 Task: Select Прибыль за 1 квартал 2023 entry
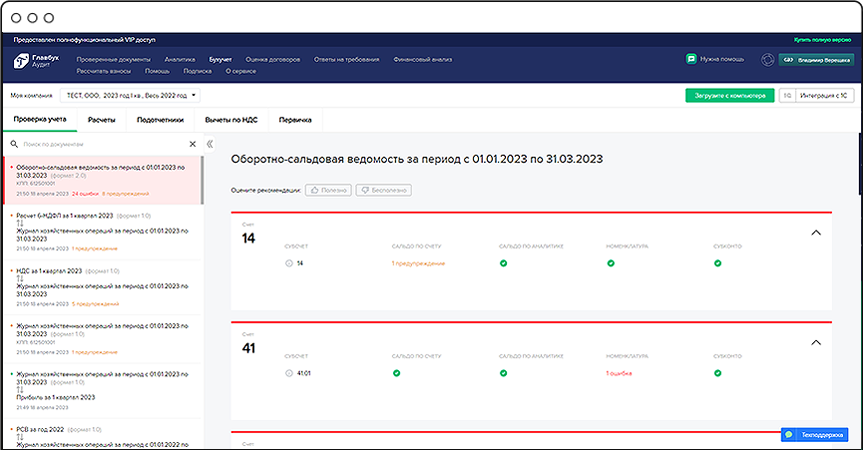click(x=103, y=391)
